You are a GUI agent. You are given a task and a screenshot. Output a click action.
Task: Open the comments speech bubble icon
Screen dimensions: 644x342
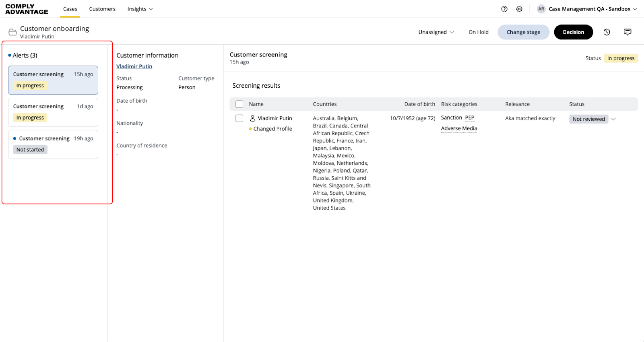[x=627, y=32]
